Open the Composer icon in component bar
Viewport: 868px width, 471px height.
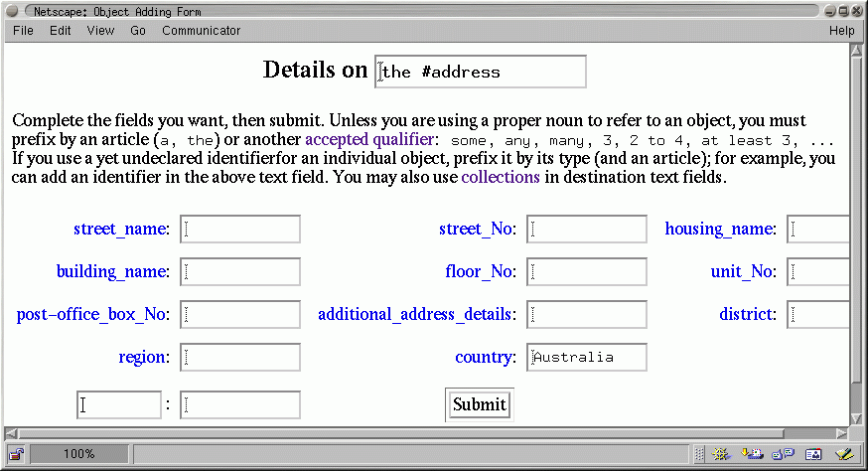point(844,454)
